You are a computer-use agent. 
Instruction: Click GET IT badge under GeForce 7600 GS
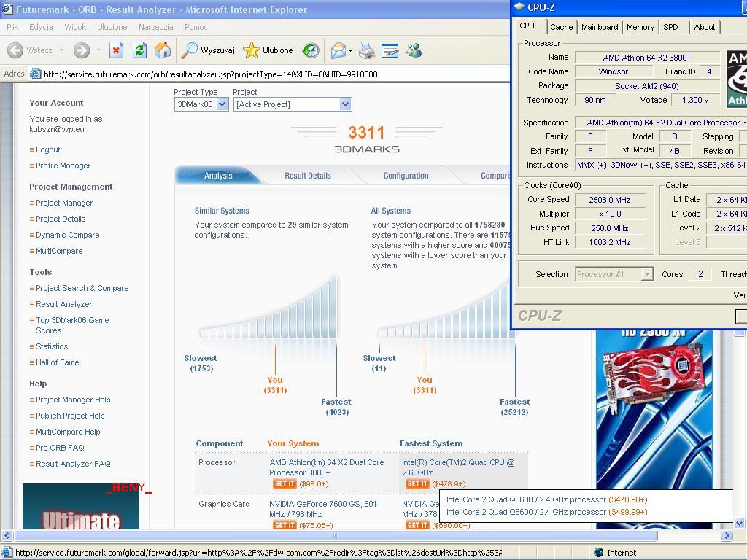point(285,525)
